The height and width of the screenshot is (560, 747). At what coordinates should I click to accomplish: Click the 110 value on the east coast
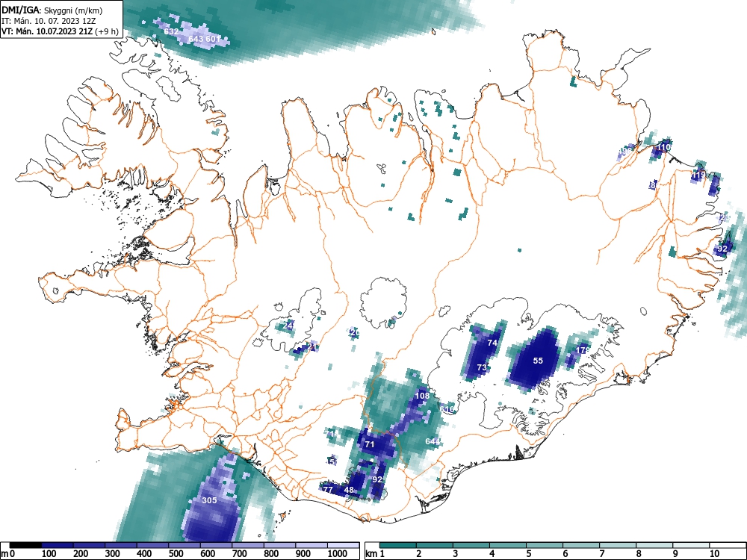click(x=664, y=147)
